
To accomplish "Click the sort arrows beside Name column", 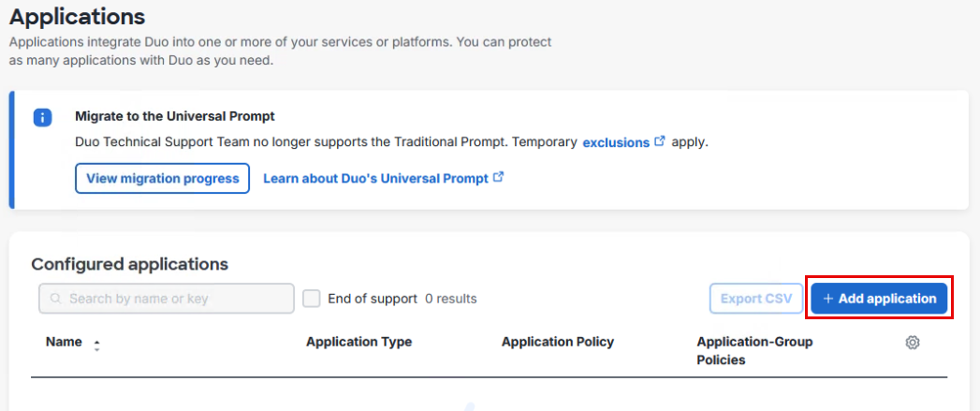I will coord(96,345).
